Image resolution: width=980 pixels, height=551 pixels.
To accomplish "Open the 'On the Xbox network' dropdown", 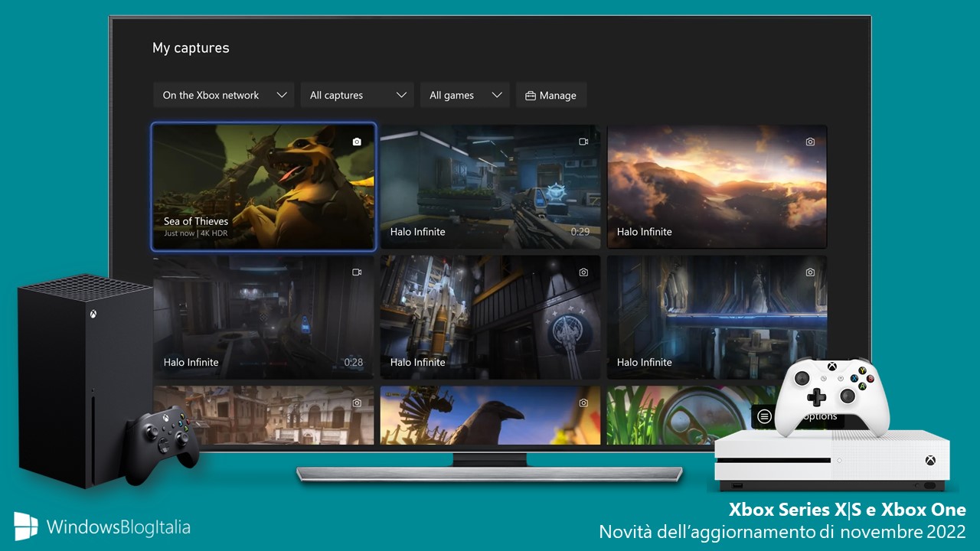I will 224,95.
